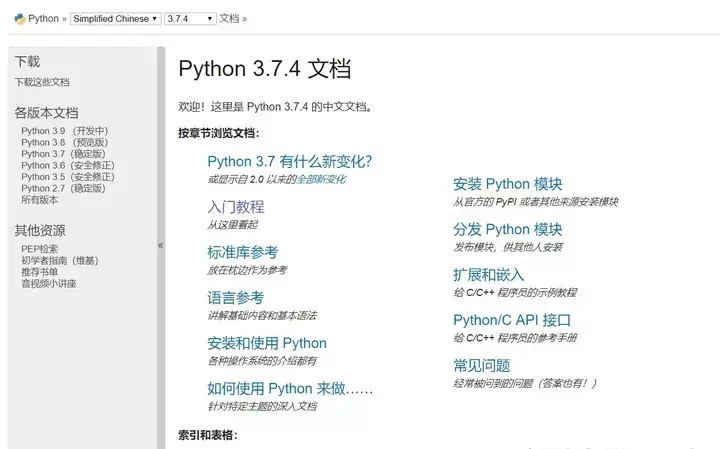Click the Python 3.7.4 文档 page title
Image resolution: width=720 pixels, height=449 pixels.
pyautogui.click(x=264, y=69)
